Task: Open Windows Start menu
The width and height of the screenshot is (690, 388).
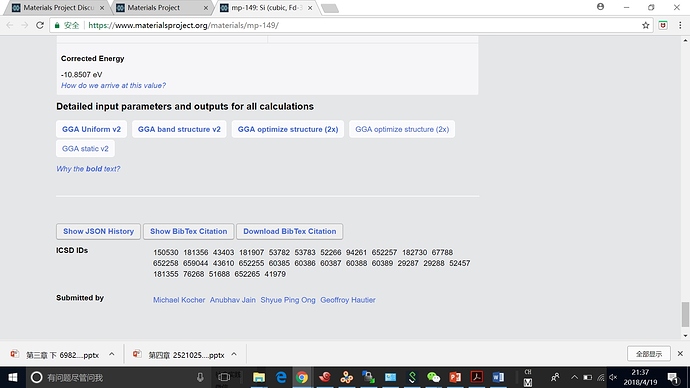Action: tap(13, 377)
